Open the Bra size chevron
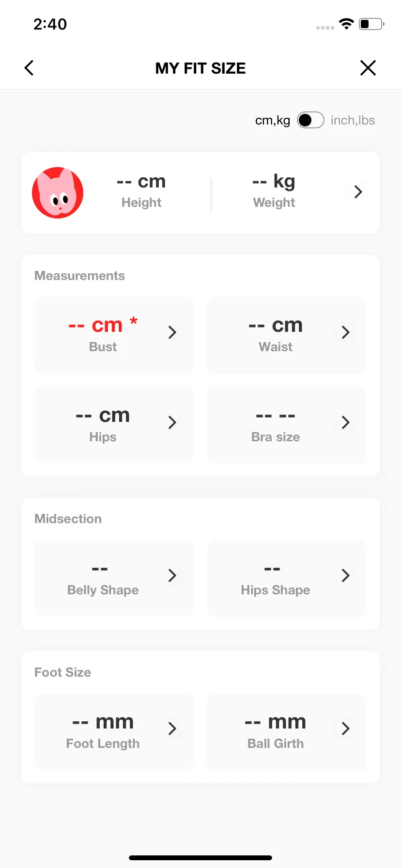The width and height of the screenshot is (401, 868). tap(345, 422)
